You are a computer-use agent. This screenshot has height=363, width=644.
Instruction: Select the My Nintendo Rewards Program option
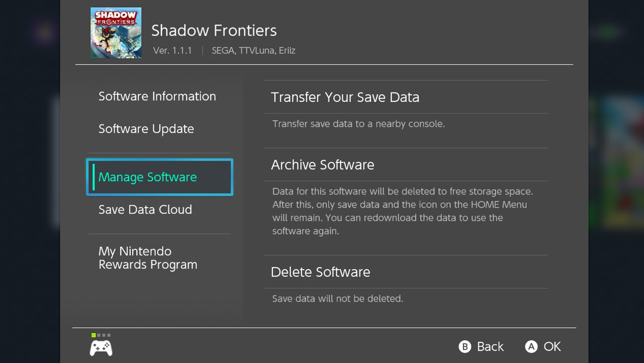click(x=148, y=257)
